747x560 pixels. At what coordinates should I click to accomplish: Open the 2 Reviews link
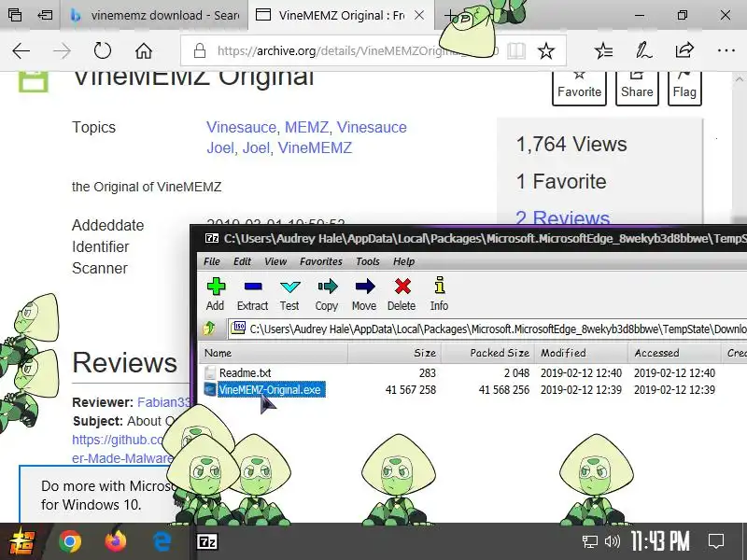click(563, 217)
